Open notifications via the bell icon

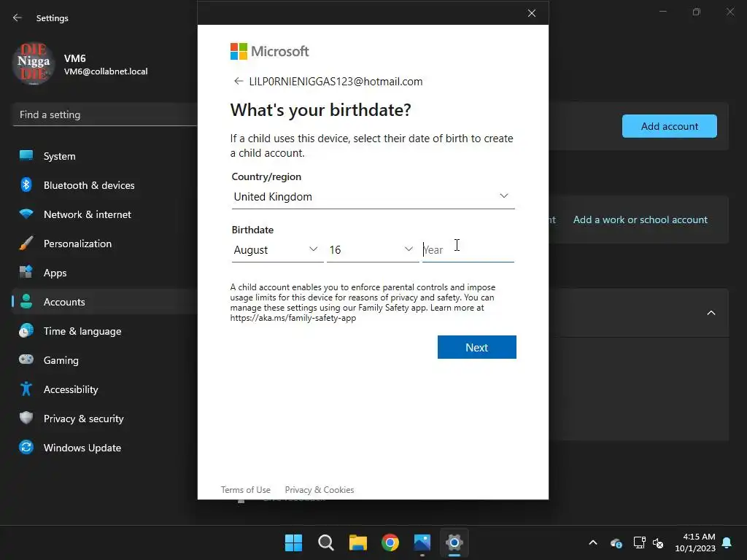[727, 542]
